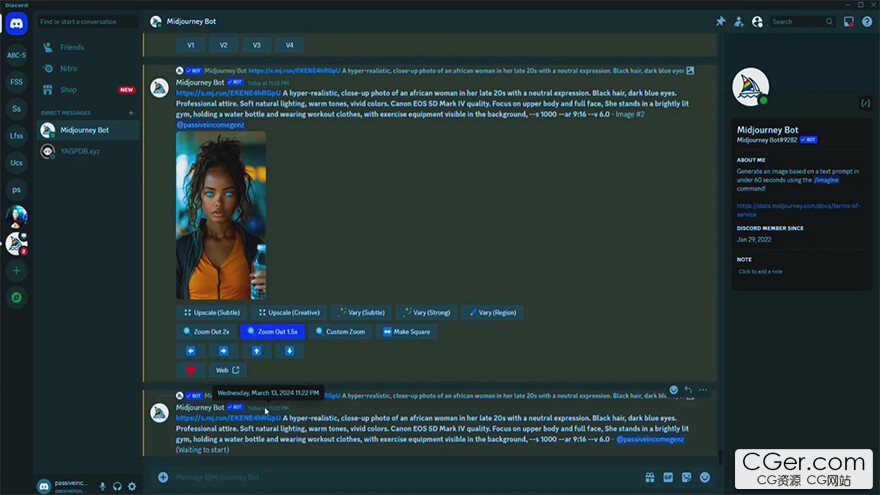Select Midjourney Bot direct message
Image resolution: width=880 pixels, height=495 pixels.
pos(88,130)
